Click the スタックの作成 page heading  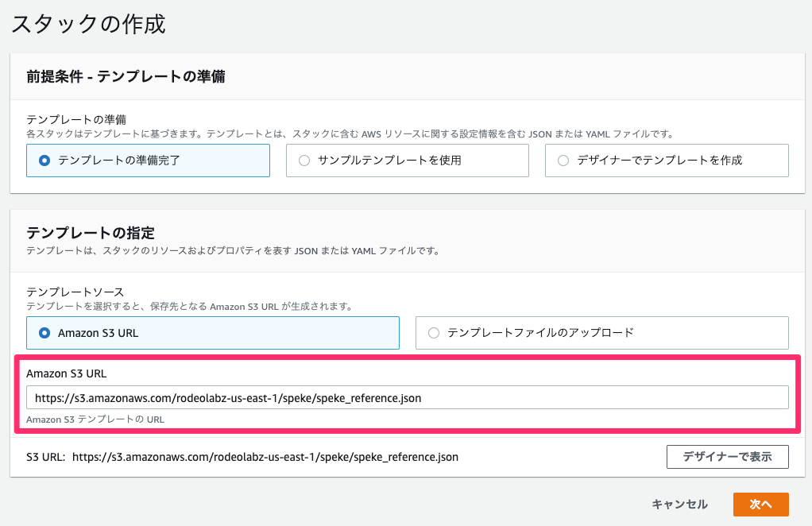point(88,25)
